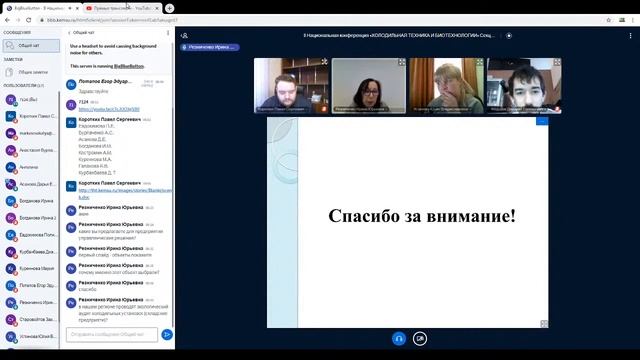Select user Коротких Павел С... in list
The height and width of the screenshot is (360, 640).
pos(31,116)
